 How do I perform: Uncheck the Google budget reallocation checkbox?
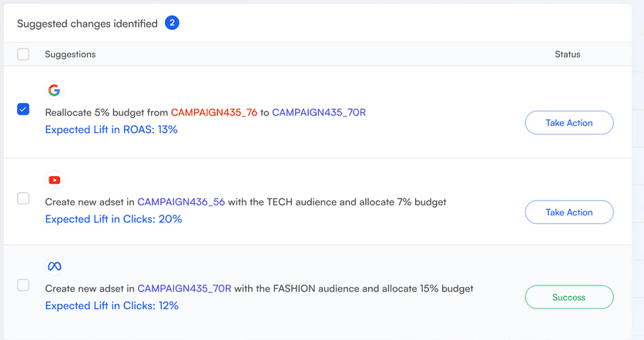coord(23,109)
